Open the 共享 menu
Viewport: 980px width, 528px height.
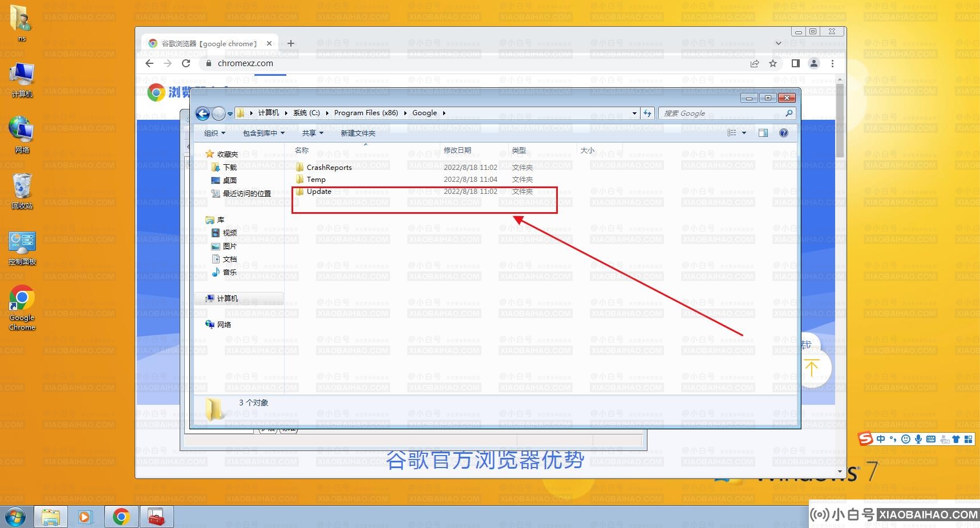313,133
